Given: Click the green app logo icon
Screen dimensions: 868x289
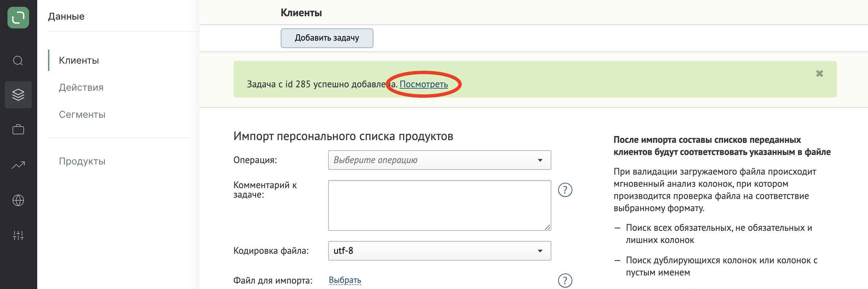Looking at the screenshot, I should point(18,18).
